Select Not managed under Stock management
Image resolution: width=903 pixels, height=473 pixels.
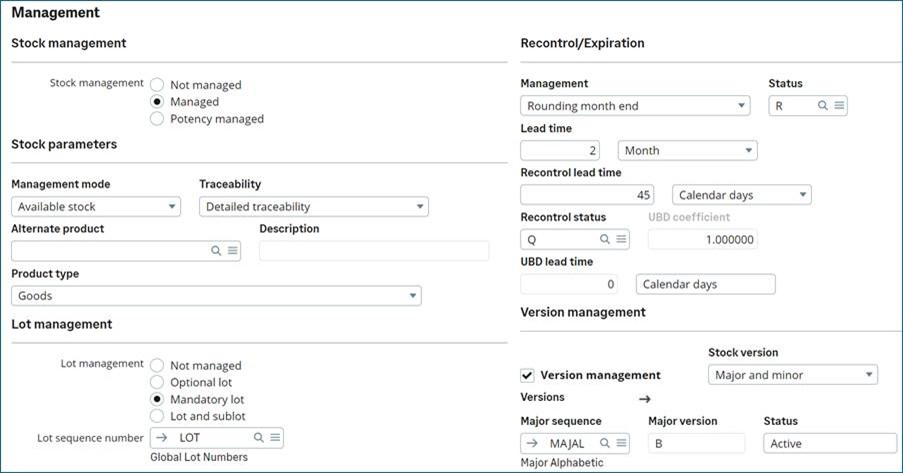[156, 85]
